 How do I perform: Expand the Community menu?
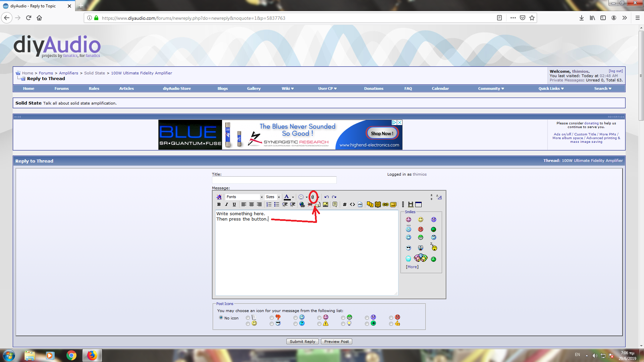(491, 88)
